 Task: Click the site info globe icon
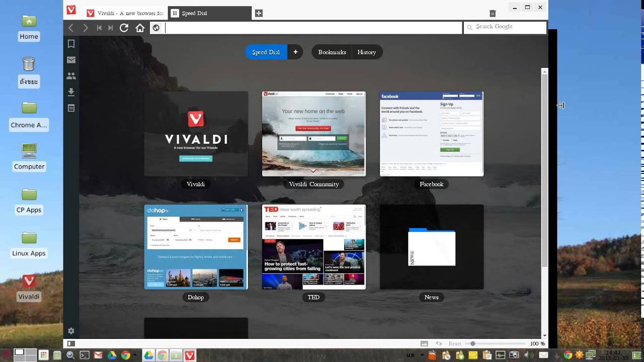(x=156, y=28)
